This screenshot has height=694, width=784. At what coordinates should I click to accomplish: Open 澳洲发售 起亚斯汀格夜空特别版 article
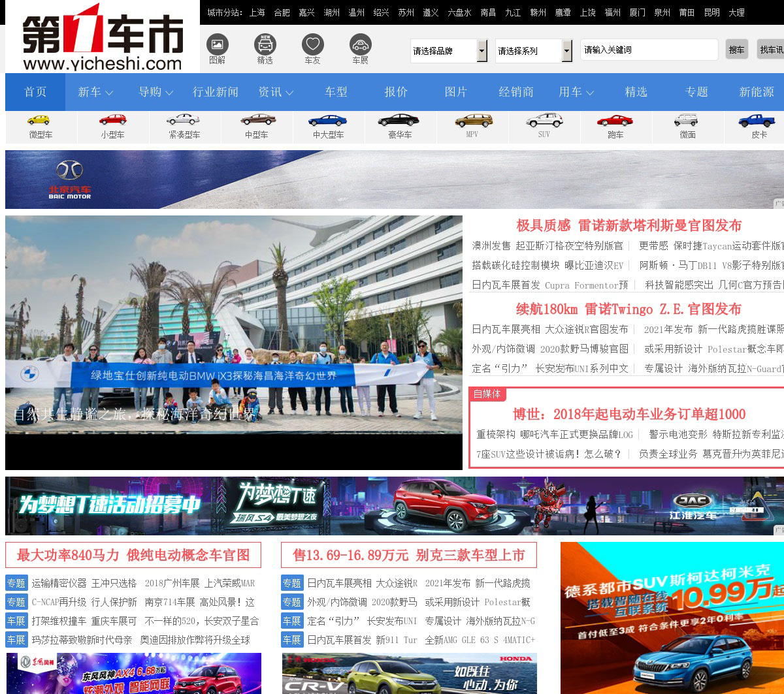(x=547, y=246)
